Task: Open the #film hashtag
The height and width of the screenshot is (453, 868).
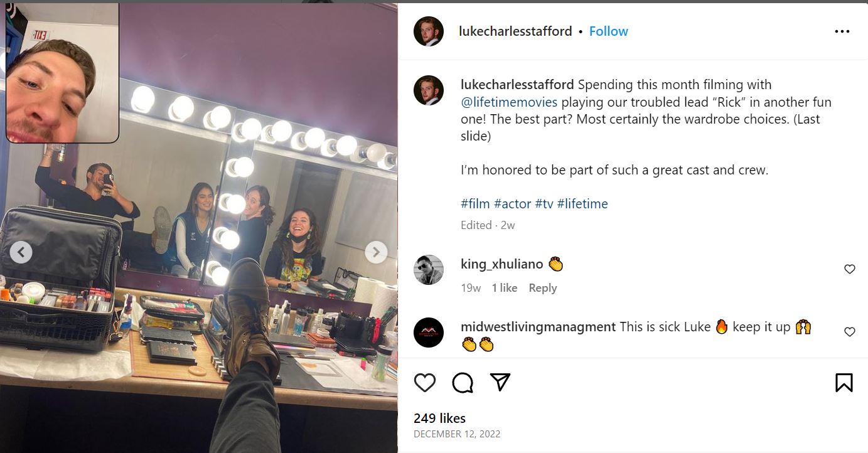Action: click(x=475, y=203)
